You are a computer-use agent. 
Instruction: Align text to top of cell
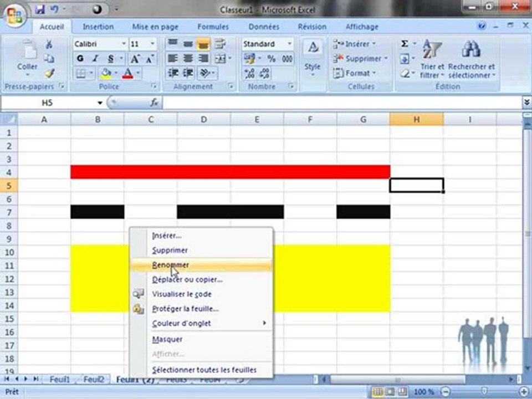point(173,43)
